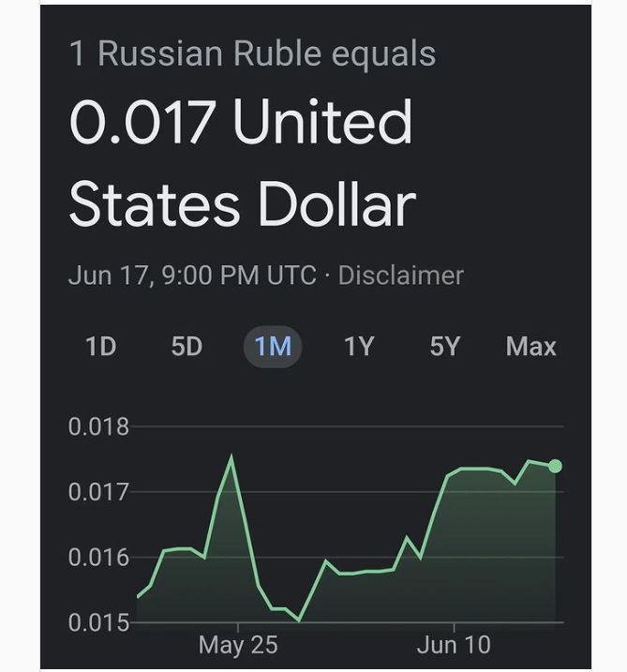This screenshot has height=672, width=627.
Task: Open the 5Y chart range
Action: [444, 347]
